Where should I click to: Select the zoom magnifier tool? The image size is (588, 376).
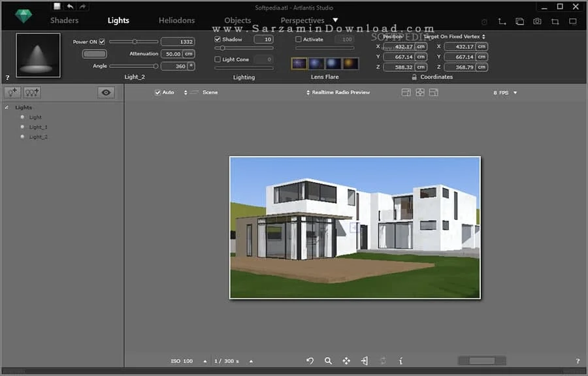328,360
